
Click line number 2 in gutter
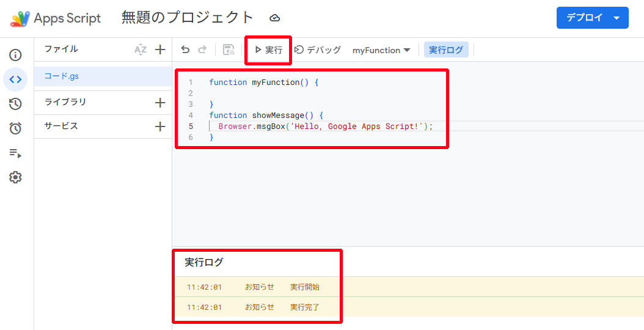(191, 94)
